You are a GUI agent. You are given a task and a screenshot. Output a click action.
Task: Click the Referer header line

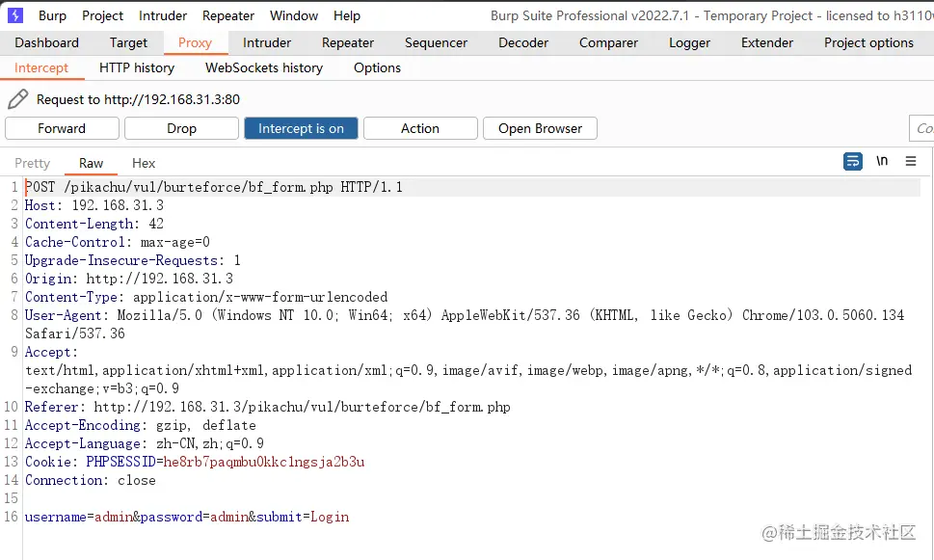267,407
